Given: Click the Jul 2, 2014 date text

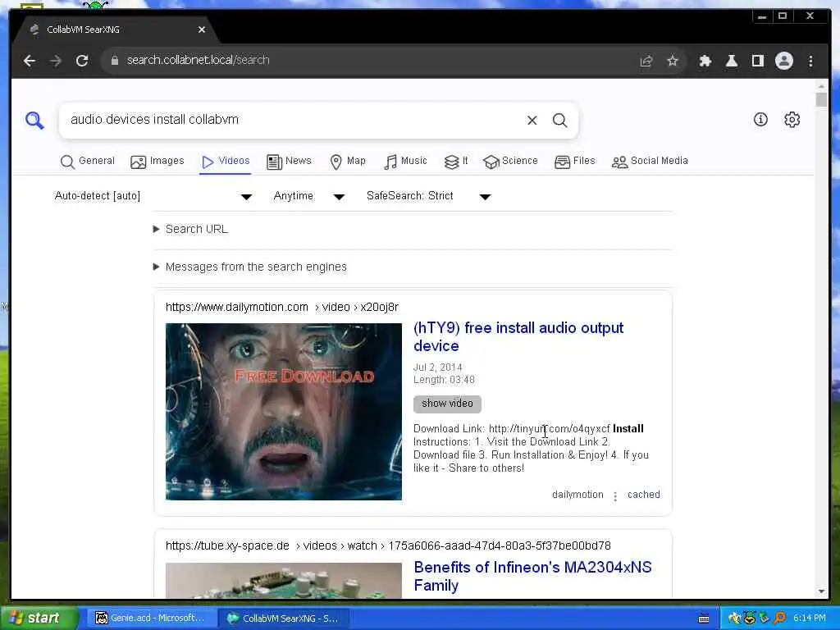Looking at the screenshot, I should tap(437, 367).
